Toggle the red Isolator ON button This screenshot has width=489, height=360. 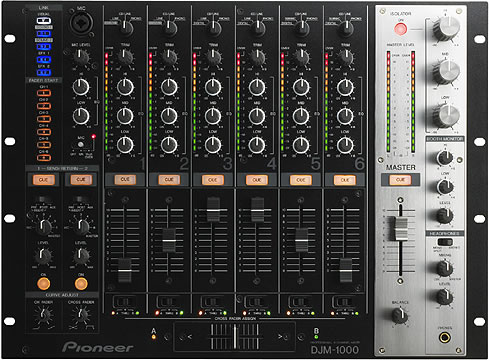400,29
